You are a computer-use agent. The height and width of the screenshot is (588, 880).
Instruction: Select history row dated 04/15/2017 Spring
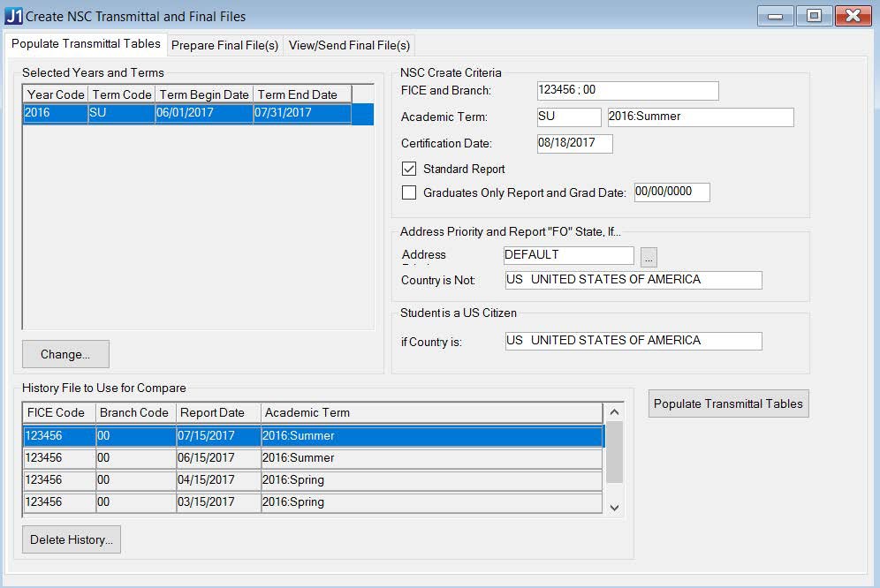313,480
